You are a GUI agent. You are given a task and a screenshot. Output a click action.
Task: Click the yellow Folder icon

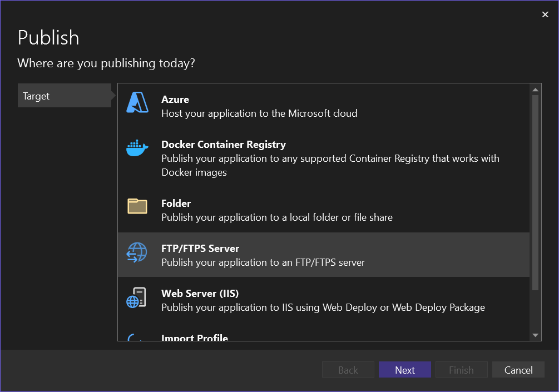tap(137, 206)
